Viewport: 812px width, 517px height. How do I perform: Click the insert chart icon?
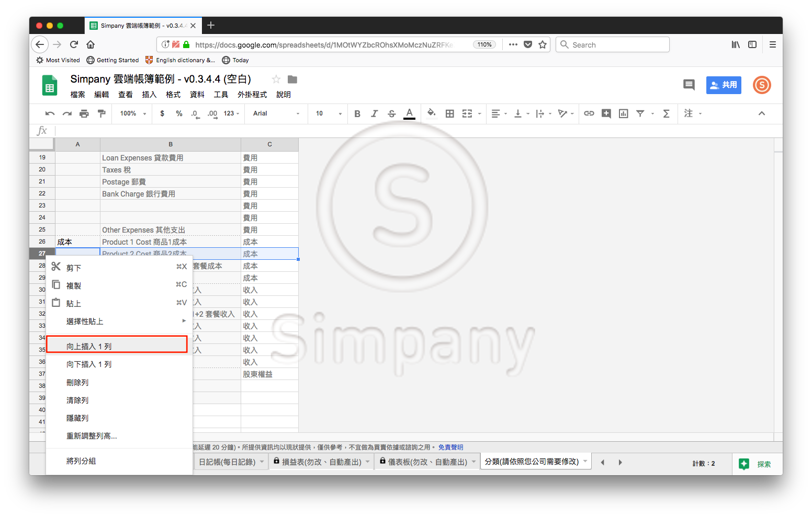623,113
